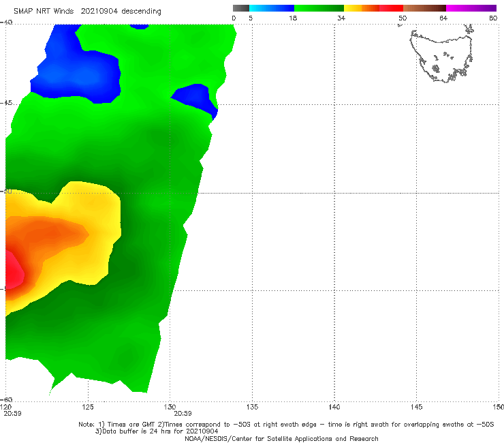Pick the green 18–34 color bar segment
504x443 pixels.
point(319,8)
